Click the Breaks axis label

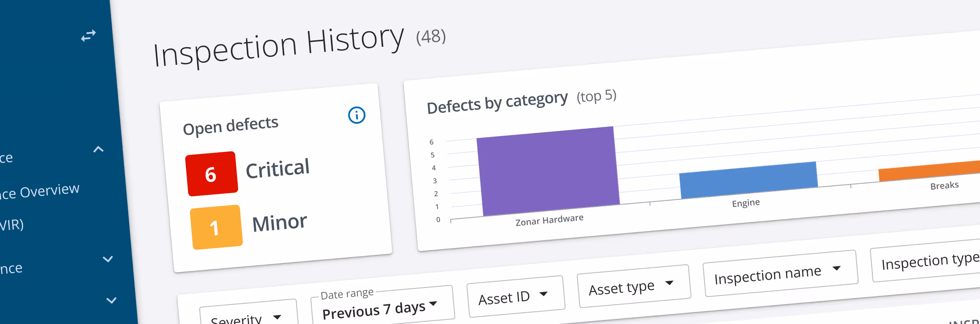[944, 185]
